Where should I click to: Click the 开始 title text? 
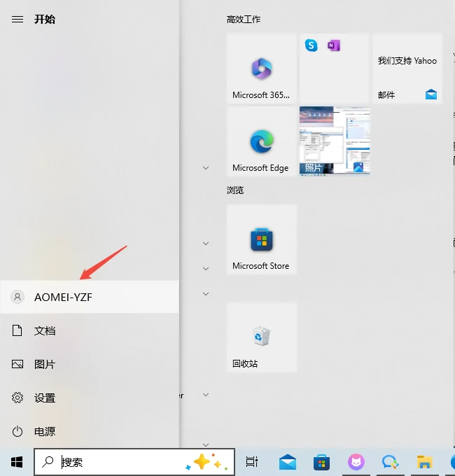tap(45, 20)
